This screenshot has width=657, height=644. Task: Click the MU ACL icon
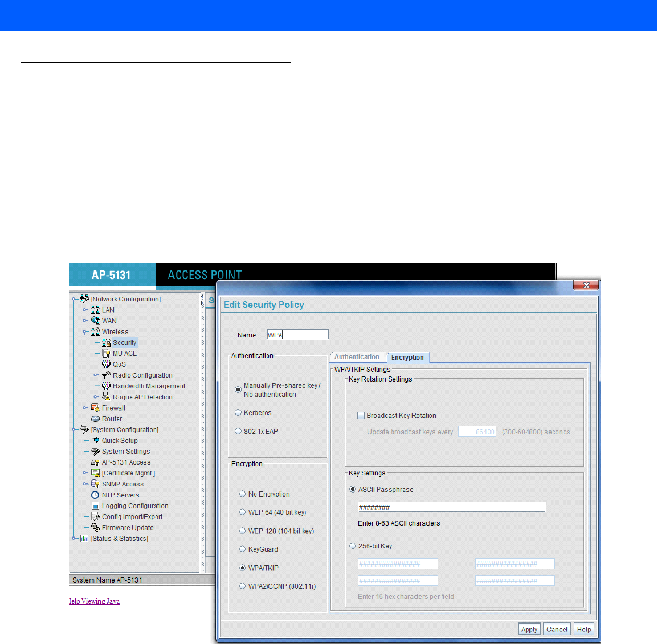[x=107, y=354]
